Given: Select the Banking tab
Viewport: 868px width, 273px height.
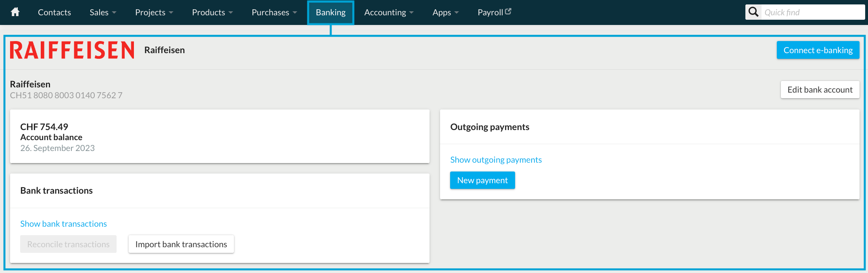Looking at the screenshot, I should tap(331, 12).
